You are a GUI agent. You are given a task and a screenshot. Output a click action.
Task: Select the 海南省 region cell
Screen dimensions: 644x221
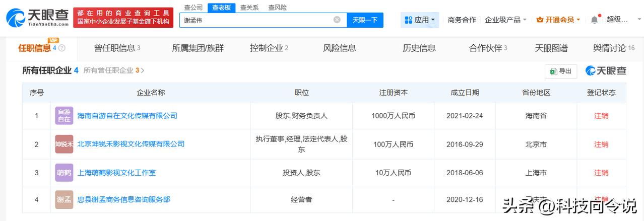[536, 116]
